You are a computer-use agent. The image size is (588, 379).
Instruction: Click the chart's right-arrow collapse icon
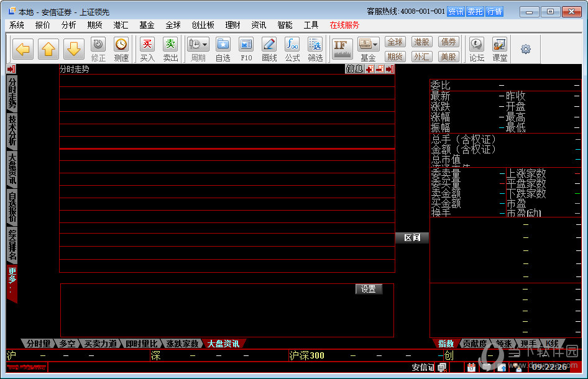[x=390, y=69]
